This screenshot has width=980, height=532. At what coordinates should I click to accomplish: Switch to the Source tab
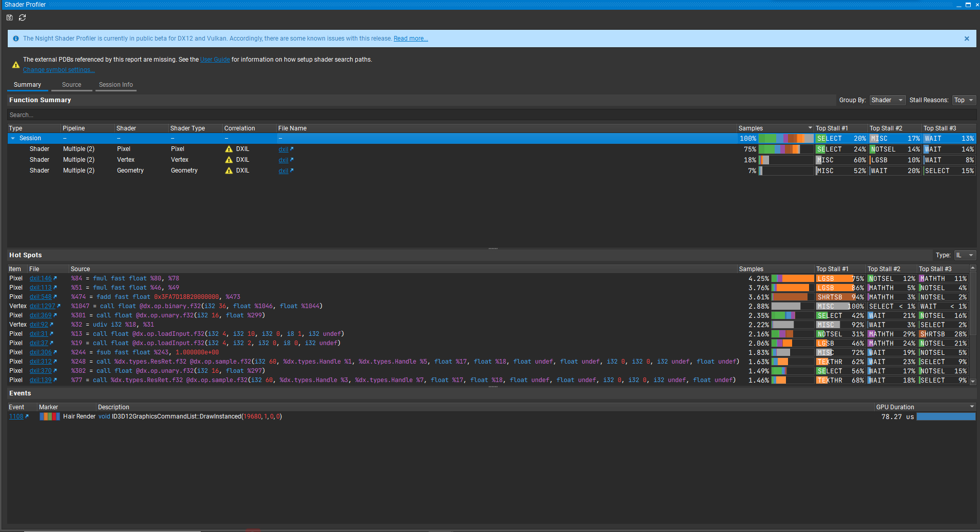click(x=72, y=85)
